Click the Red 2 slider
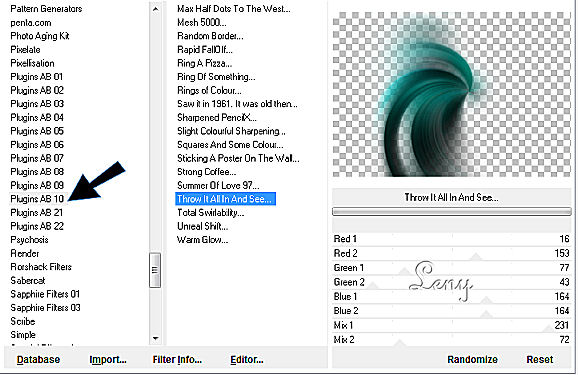 [x=452, y=253]
